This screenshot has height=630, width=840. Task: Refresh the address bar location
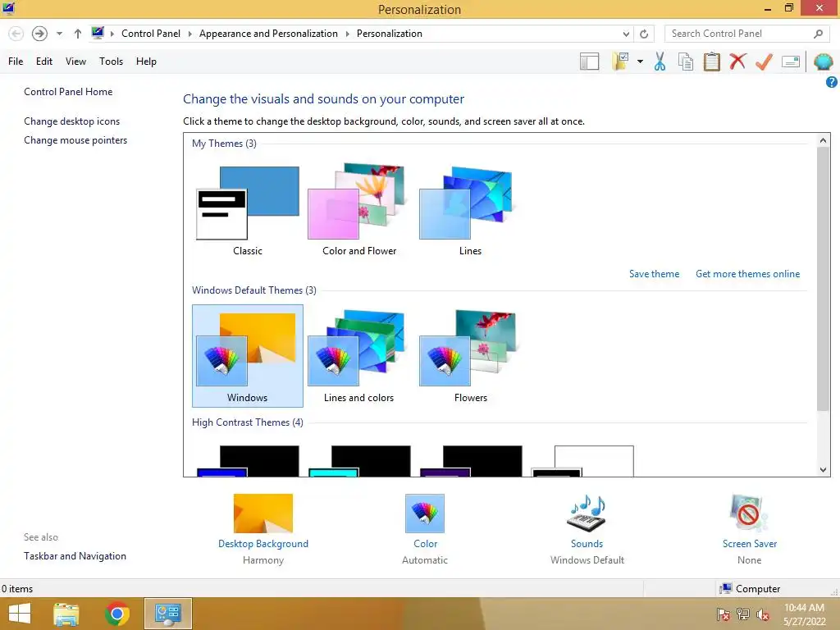[644, 34]
